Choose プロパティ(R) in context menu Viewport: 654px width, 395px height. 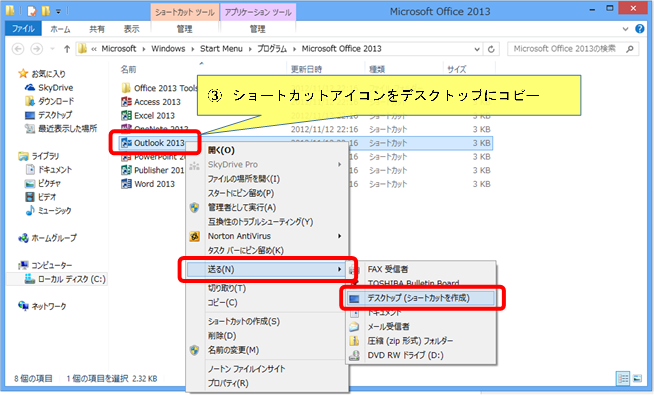point(267,383)
